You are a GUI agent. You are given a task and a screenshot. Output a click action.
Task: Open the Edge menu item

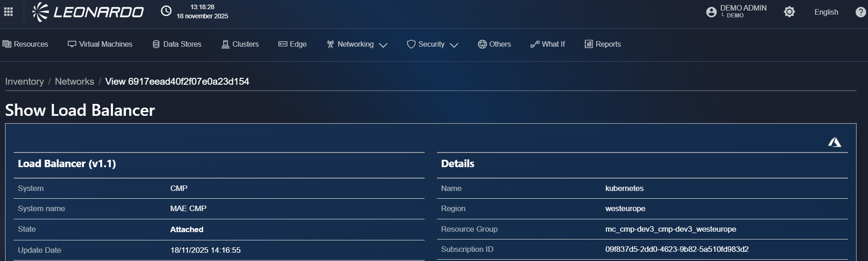click(x=292, y=44)
